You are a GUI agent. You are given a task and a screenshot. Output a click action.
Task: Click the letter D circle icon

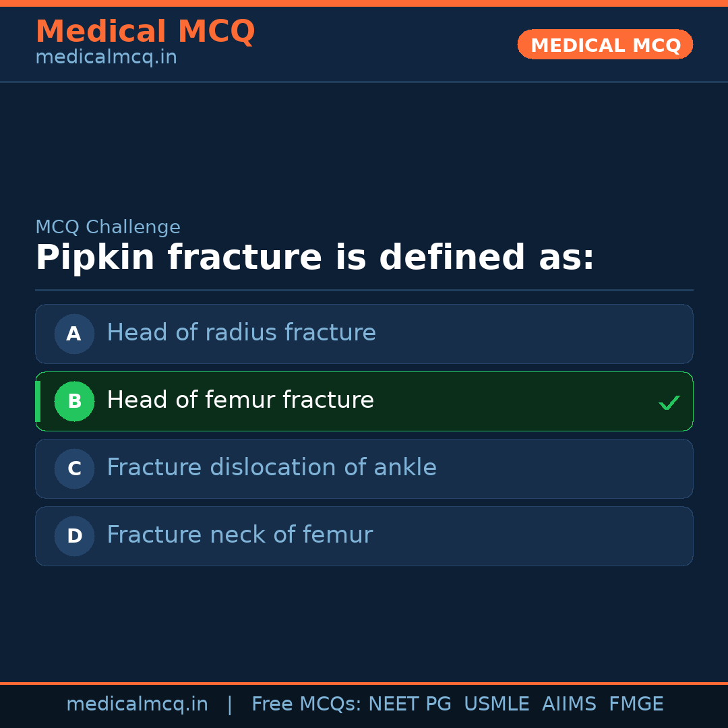(74, 536)
